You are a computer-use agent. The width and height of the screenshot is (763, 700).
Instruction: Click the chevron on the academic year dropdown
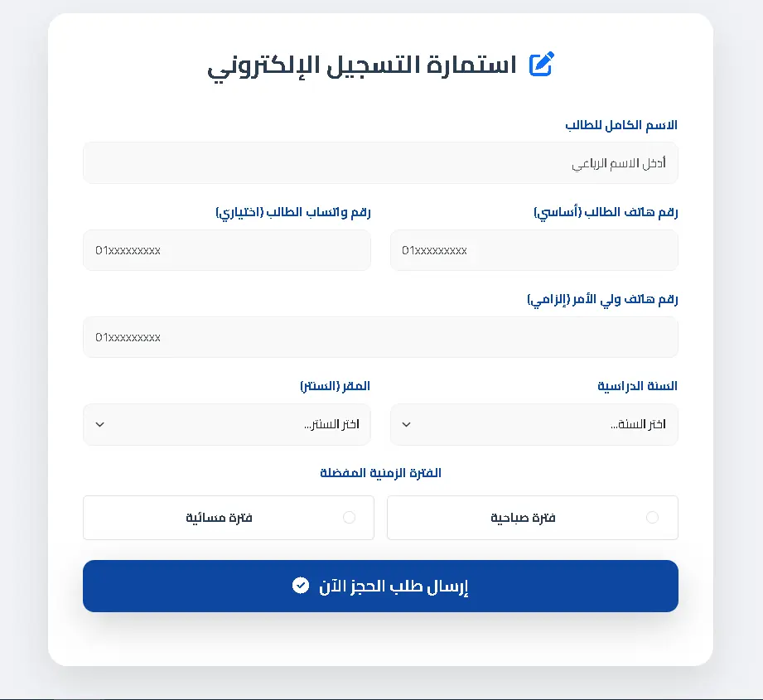tap(406, 424)
